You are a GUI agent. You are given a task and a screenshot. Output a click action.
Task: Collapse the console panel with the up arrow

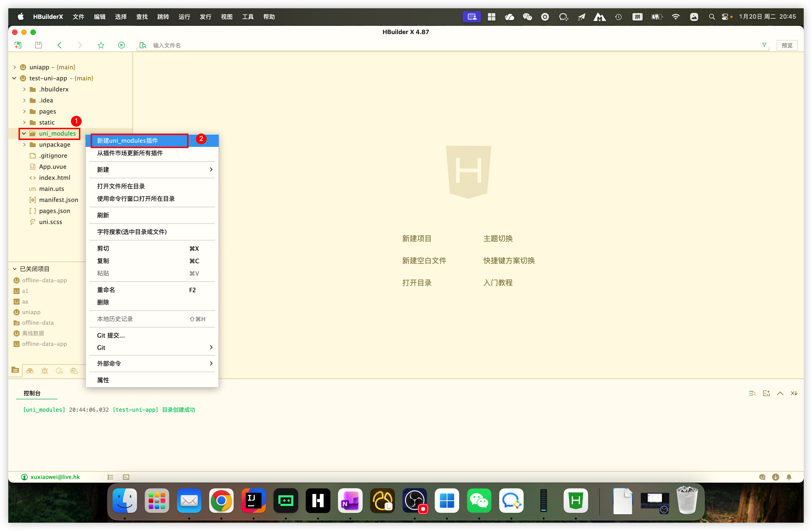click(780, 393)
